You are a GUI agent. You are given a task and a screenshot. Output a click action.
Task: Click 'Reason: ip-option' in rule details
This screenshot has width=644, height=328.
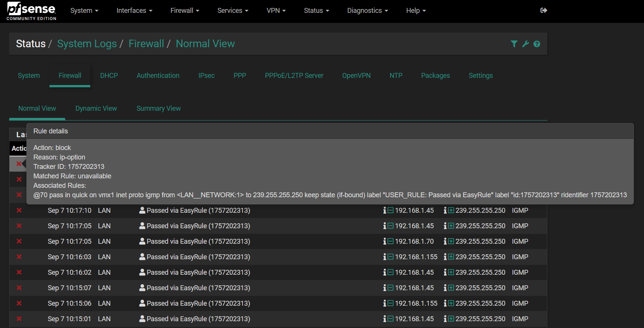(59, 157)
